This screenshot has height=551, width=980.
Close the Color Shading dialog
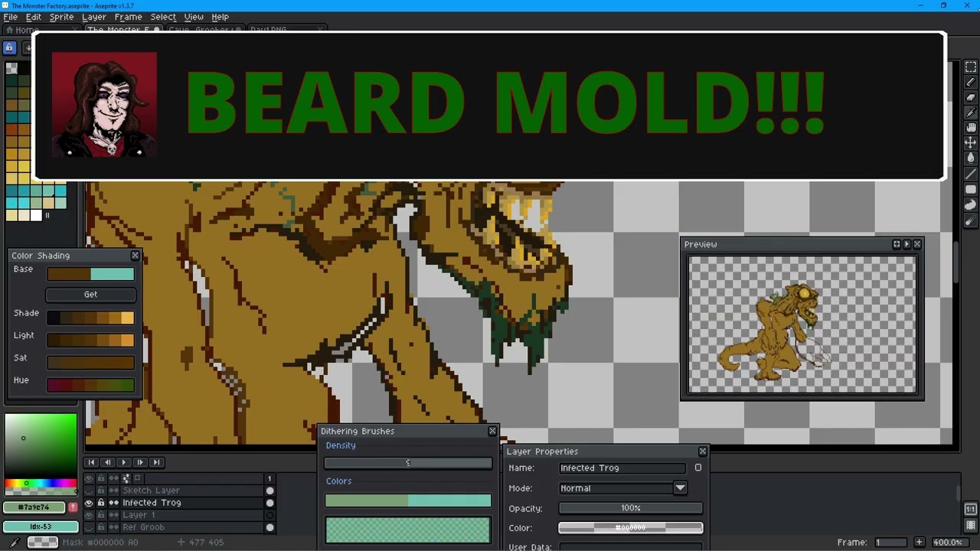click(136, 256)
